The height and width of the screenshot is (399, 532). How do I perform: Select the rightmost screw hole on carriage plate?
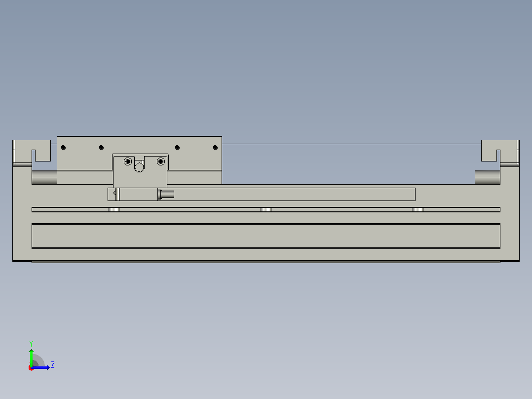216,147
